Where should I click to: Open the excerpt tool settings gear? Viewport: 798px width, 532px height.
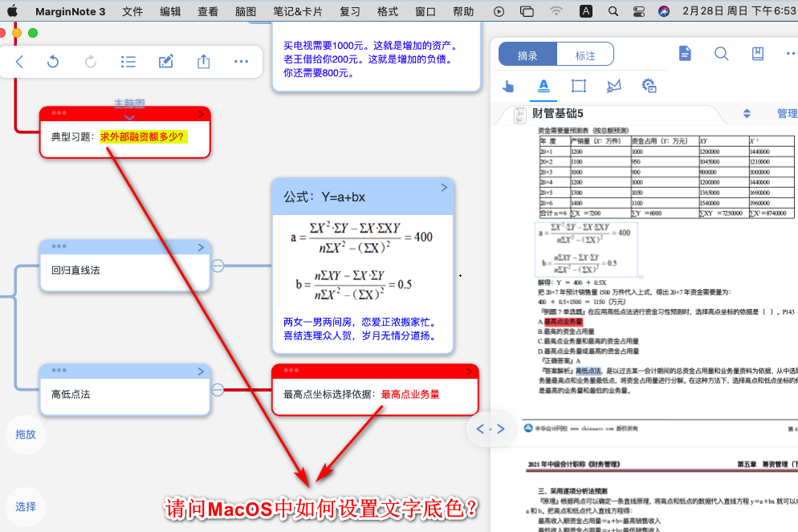tap(649, 86)
